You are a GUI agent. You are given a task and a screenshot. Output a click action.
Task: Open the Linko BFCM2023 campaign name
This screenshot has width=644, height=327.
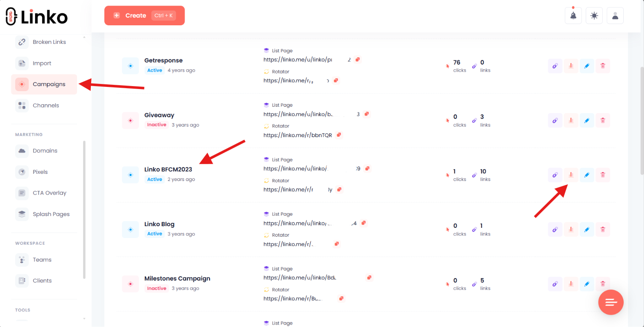pos(168,170)
